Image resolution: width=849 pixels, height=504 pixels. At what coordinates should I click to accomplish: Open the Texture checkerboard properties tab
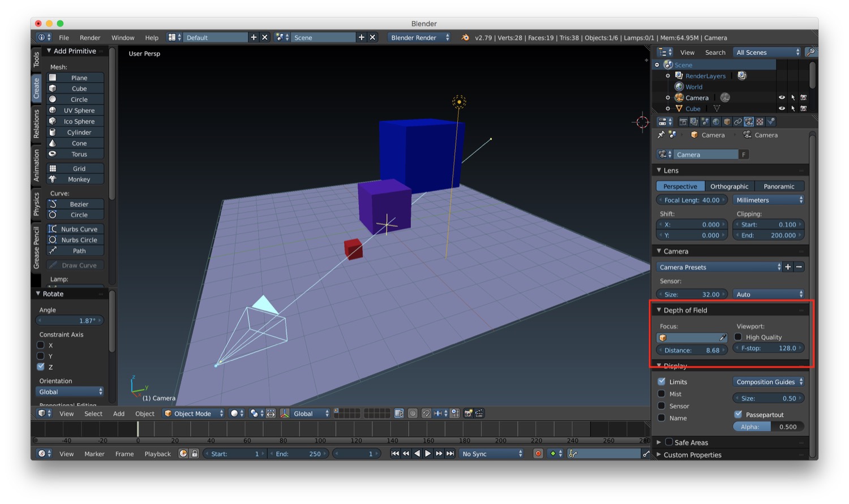point(760,122)
